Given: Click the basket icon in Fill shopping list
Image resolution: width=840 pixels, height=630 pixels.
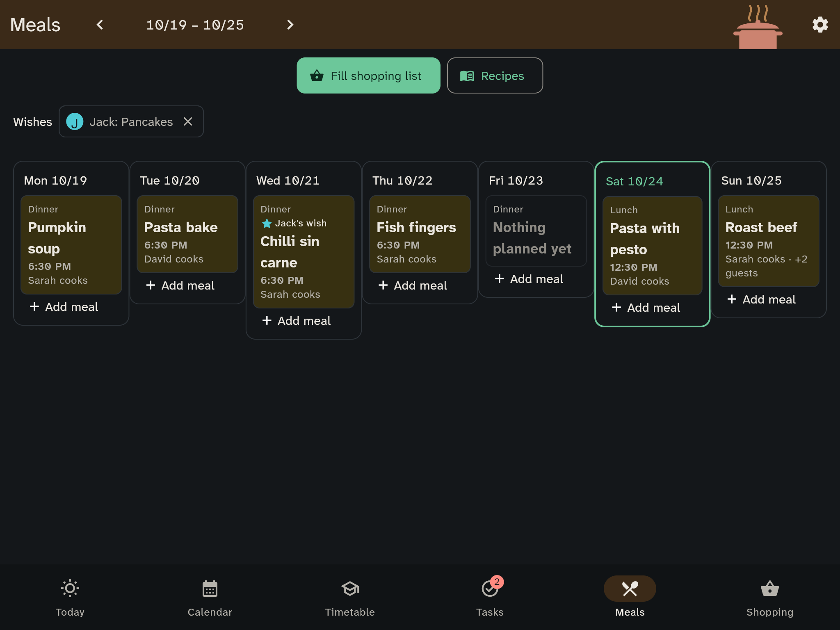Looking at the screenshot, I should point(317,75).
